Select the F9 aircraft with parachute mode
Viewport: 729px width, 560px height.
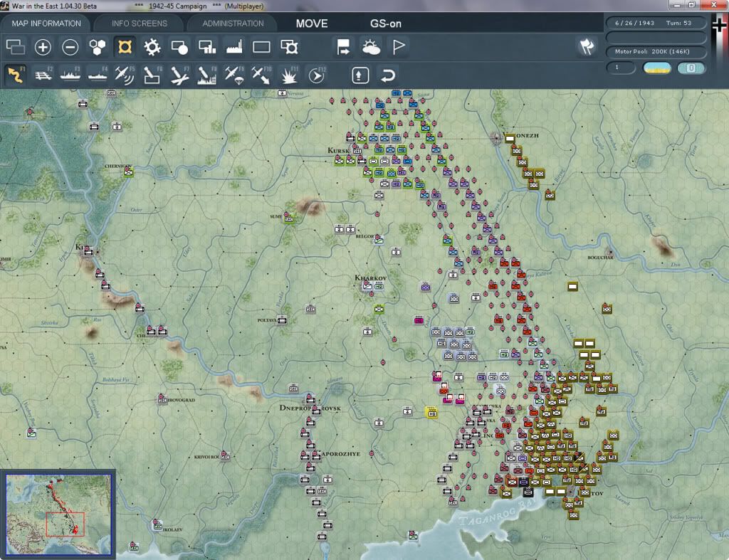(x=234, y=75)
